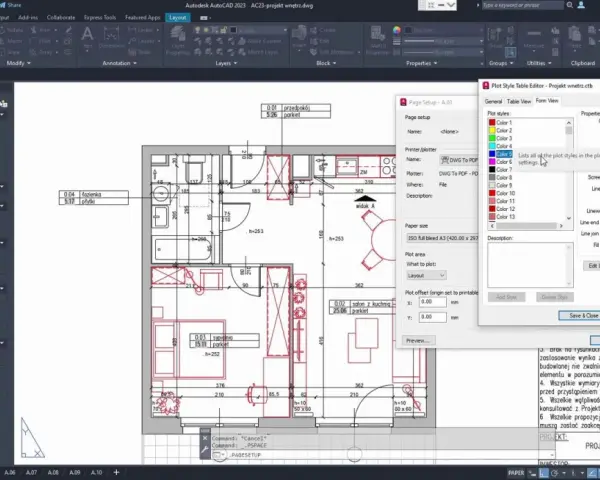The height and width of the screenshot is (480, 600).
Task: Click the X plot offset field
Action: coord(432,302)
